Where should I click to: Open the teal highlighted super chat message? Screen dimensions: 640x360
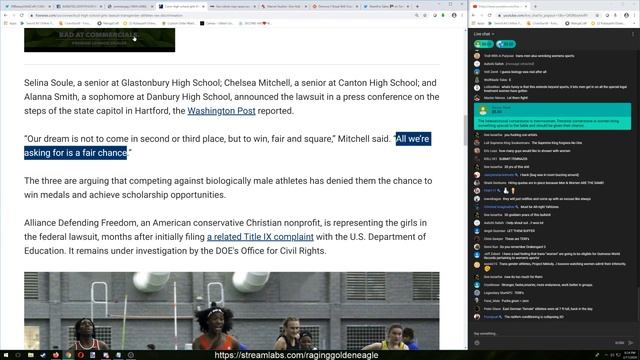tap(552, 117)
